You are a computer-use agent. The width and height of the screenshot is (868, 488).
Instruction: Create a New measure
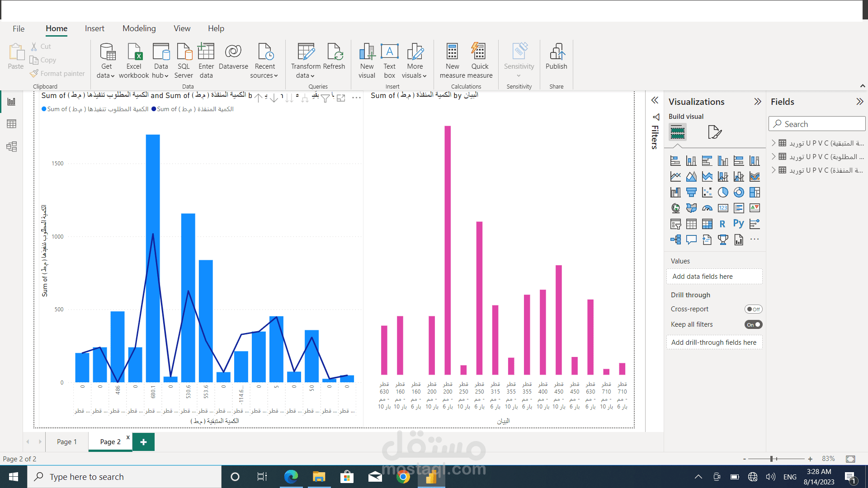point(452,61)
